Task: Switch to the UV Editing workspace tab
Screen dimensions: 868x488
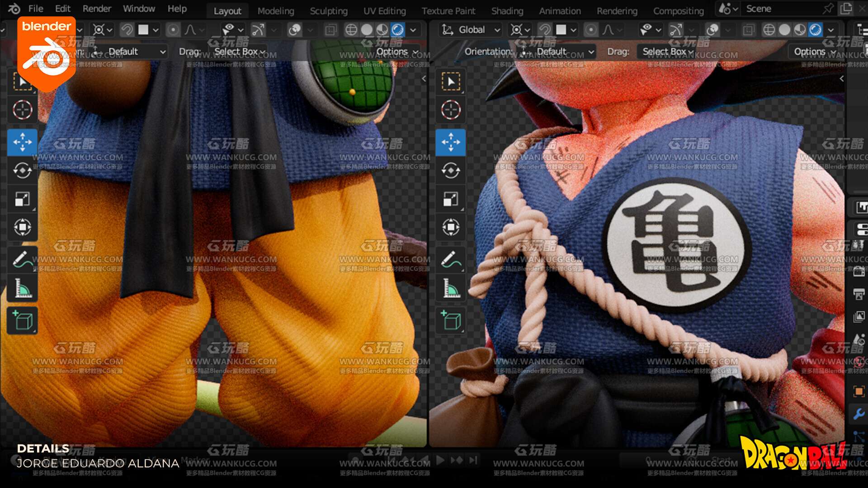Action: coord(385,11)
